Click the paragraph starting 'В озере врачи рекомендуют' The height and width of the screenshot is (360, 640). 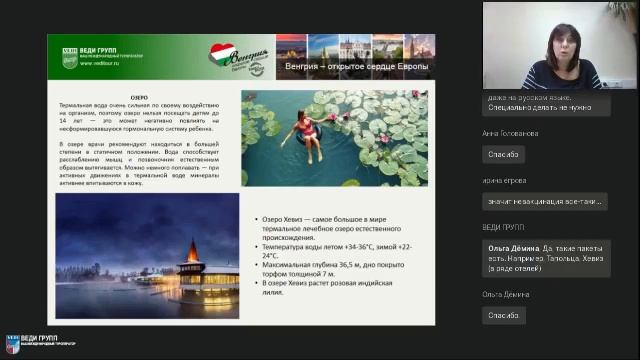(139, 164)
